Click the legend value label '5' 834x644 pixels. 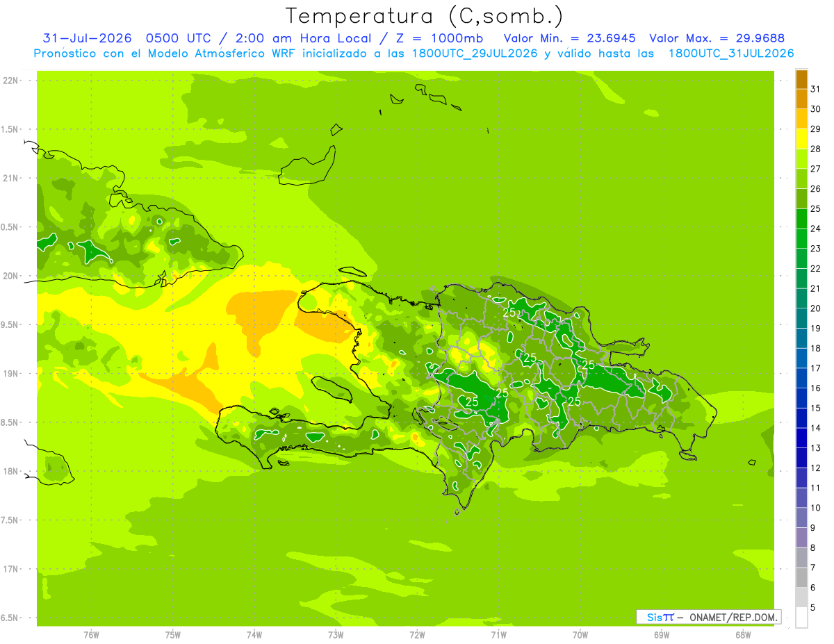point(812,607)
